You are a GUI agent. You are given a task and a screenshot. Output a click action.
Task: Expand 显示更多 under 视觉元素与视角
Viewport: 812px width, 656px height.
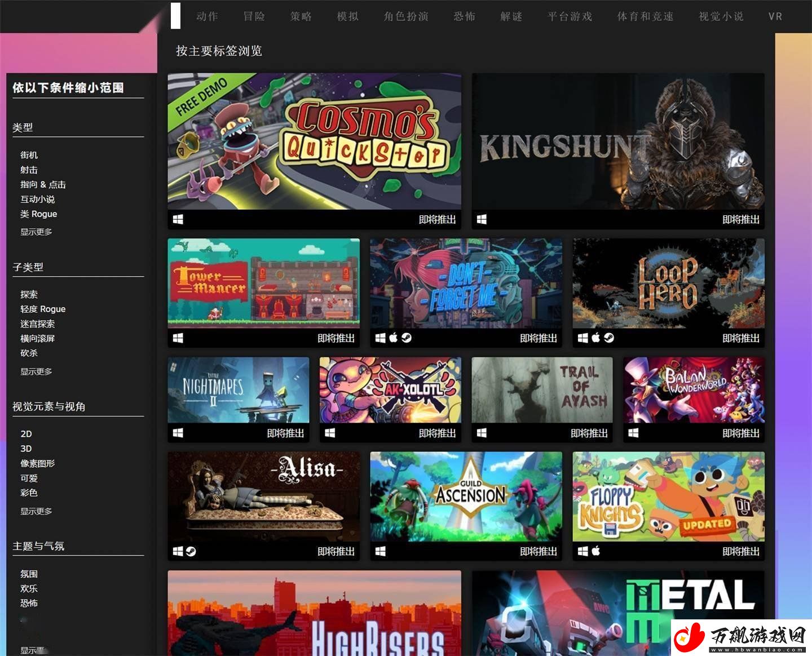point(36,511)
